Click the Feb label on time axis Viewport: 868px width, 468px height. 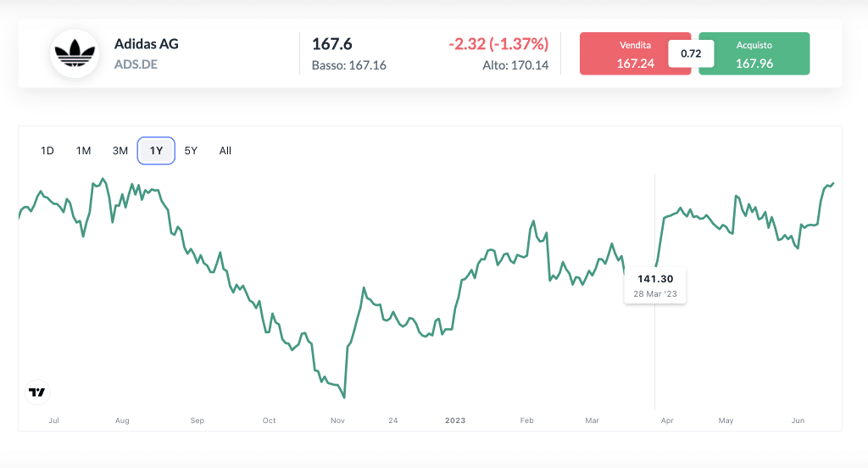527,421
